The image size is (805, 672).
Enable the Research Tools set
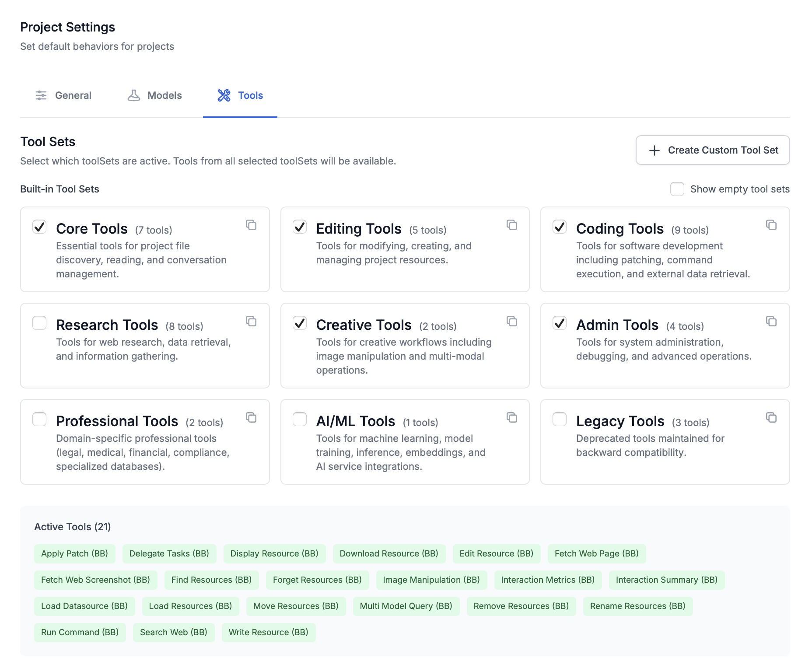[x=39, y=323]
